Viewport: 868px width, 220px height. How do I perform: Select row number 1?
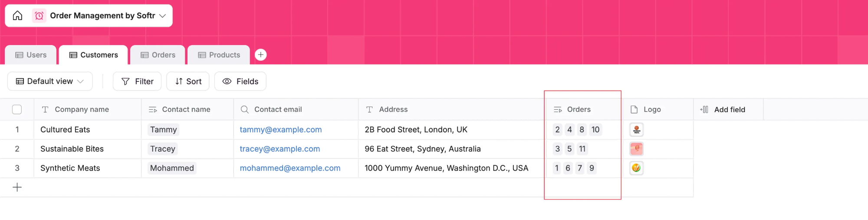(17, 129)
